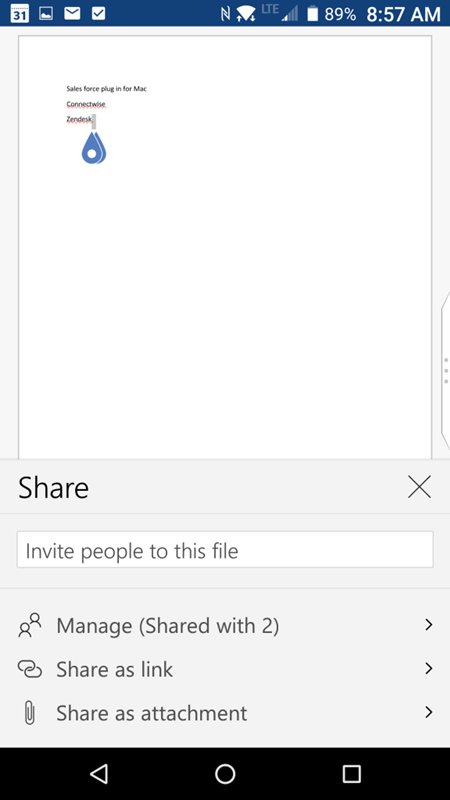Tap the Android home circle button

click(225, 774)
